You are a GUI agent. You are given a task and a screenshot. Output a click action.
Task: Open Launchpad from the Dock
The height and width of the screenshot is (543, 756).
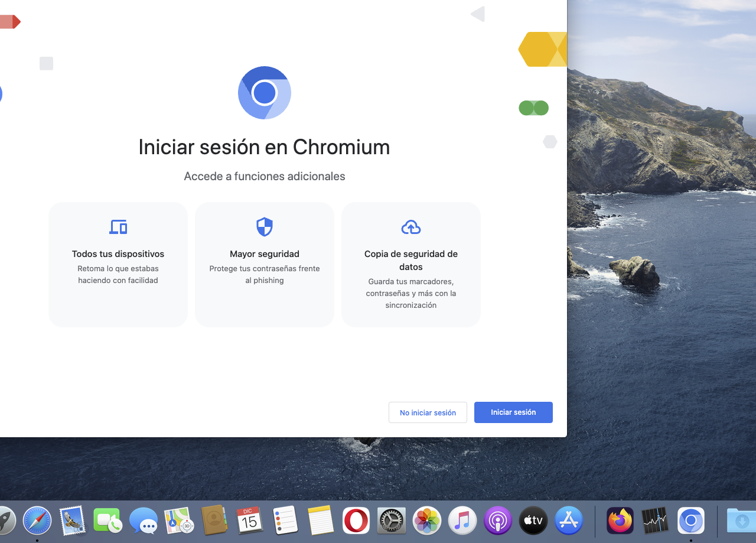tap(6, 521)
